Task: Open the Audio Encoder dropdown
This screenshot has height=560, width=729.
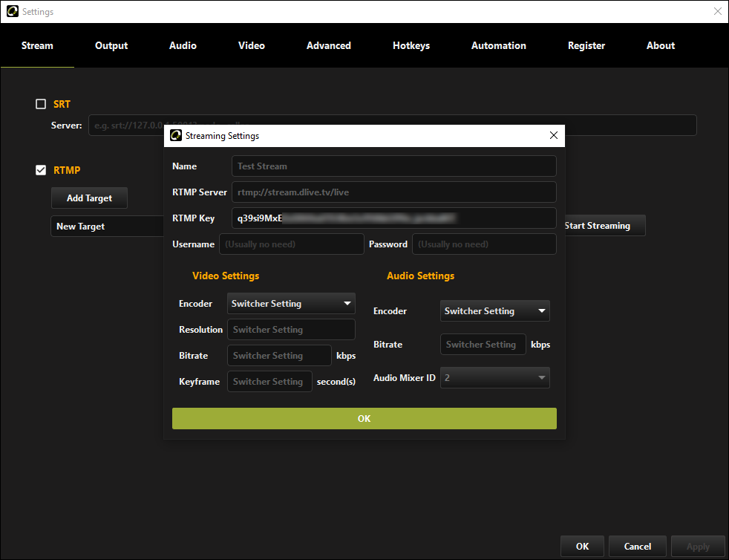Action: 494,310
